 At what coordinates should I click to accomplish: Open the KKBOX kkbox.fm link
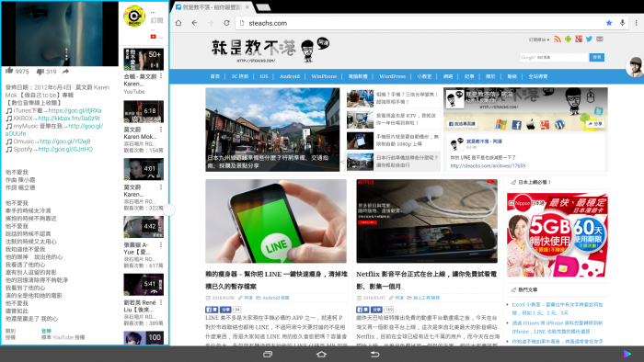click(69, 119)
